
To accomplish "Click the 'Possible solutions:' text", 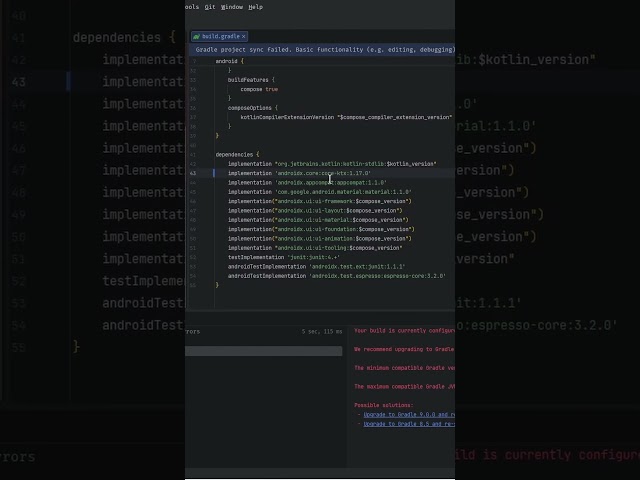I will pyautogui.click(x=384, y=405).
